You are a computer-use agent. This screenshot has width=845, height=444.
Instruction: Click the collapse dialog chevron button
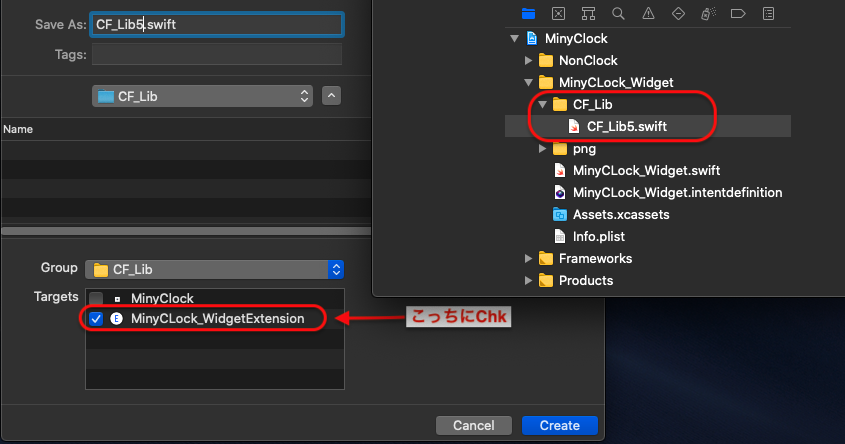[331, 96]
